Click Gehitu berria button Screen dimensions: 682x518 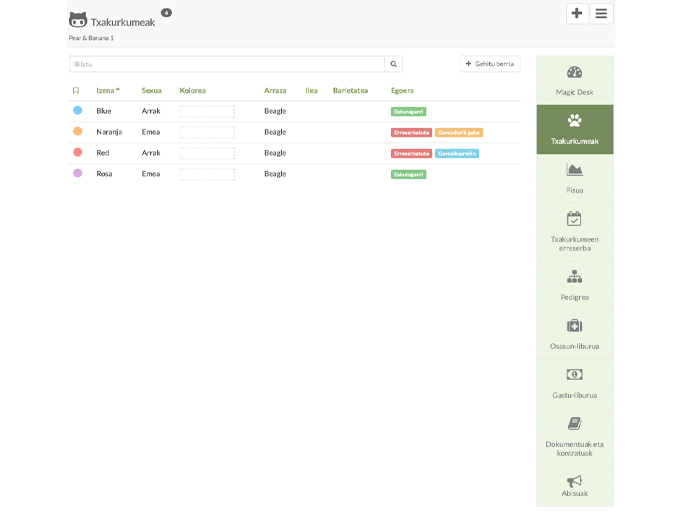pyautogui.click(x=490, y=63)
